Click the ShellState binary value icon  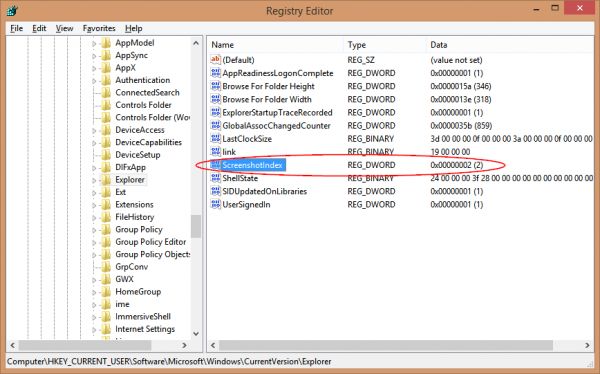[215, 178]
